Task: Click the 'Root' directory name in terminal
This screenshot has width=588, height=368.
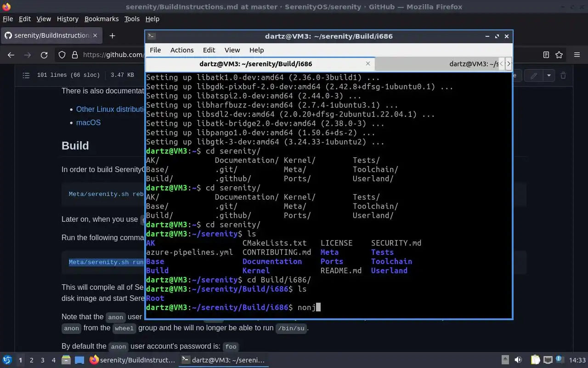Action: click(x=155, y=298)
